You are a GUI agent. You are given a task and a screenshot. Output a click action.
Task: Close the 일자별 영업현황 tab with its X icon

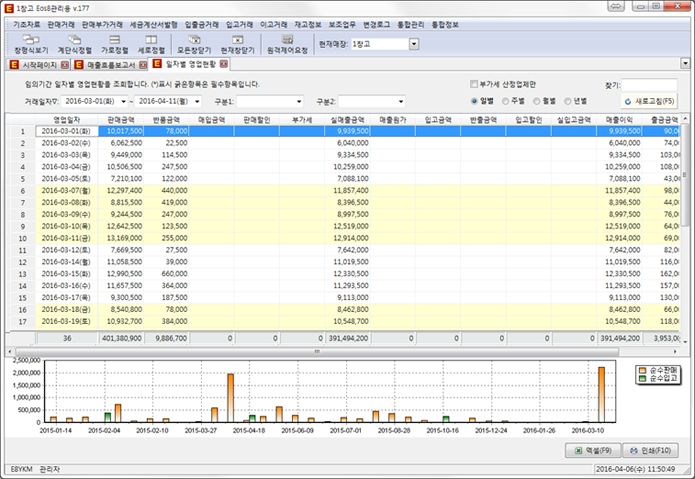click(x=224, y=64)
